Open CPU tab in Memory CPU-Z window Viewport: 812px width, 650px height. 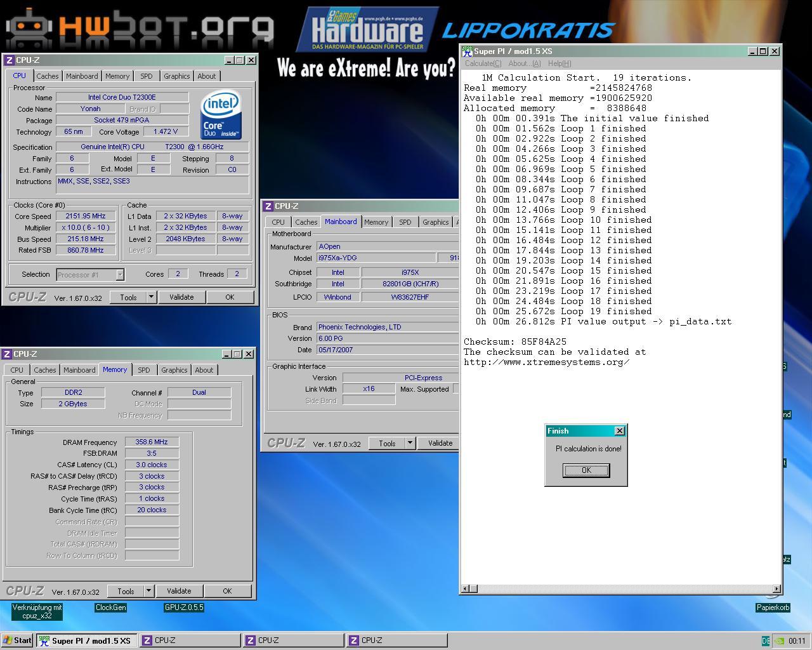[x=17, y=370]
